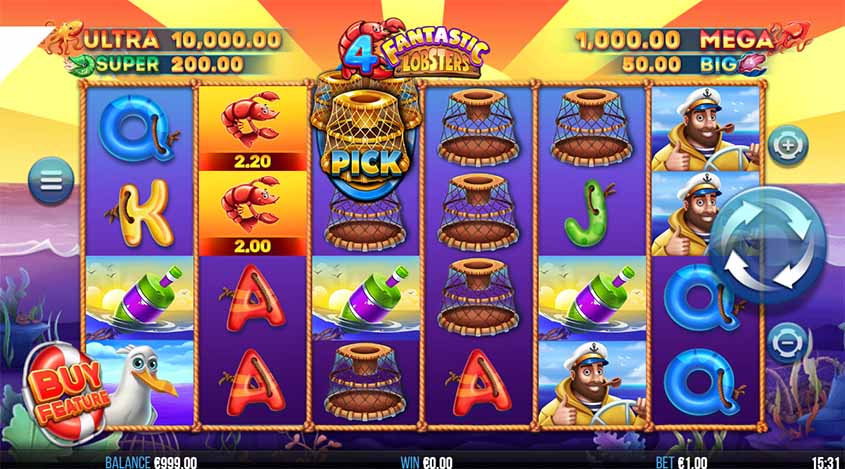Decrease the bet with minus button

[787, 342]
